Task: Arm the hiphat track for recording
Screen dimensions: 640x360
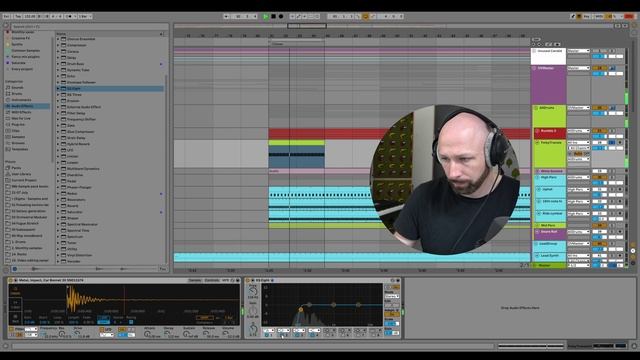Action: pos(620,189)
